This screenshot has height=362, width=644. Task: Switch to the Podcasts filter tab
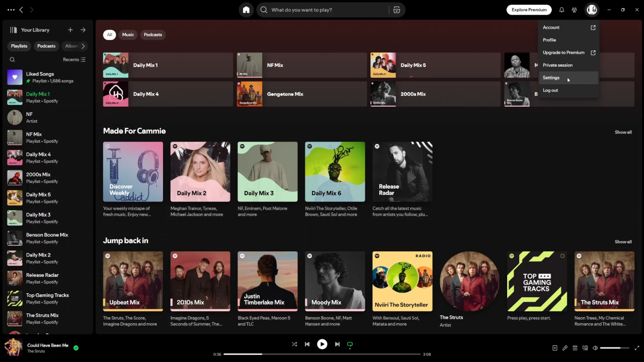153,35
